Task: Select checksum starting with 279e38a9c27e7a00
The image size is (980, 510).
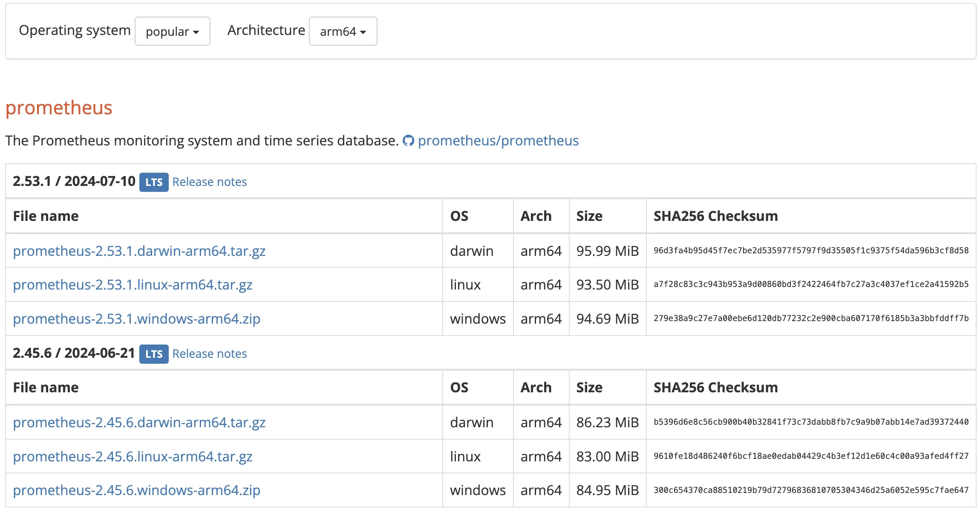Action: pos(811,319)
